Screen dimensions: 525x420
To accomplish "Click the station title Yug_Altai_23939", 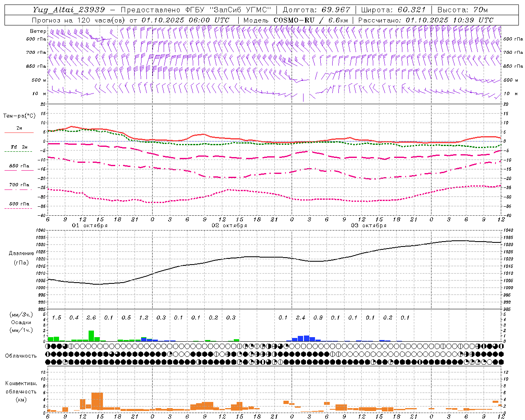I will tap(68, 10).
